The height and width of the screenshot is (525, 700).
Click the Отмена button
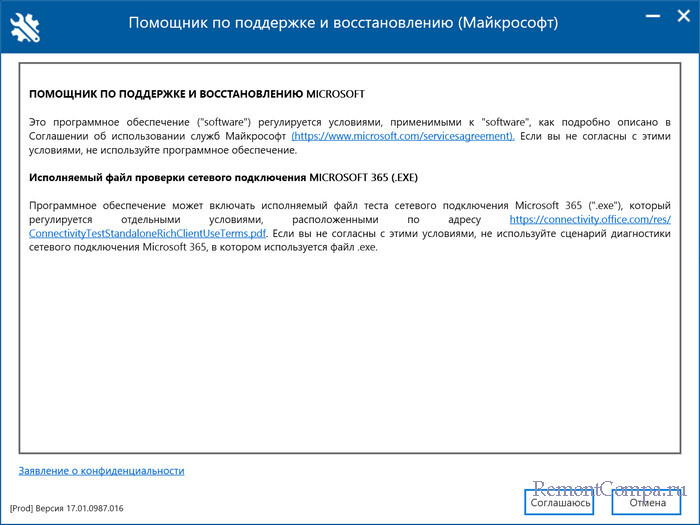coord(647,503)
